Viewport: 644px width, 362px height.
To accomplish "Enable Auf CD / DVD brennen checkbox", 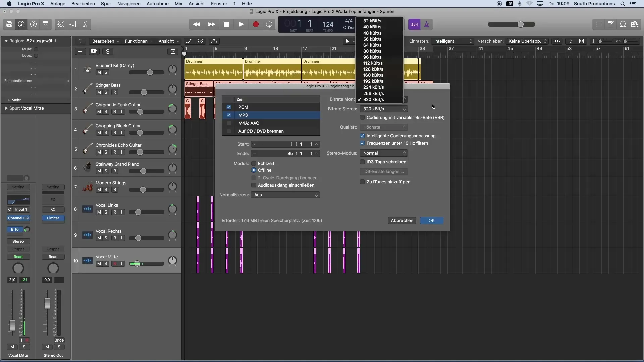I will (x=229, y=131).
